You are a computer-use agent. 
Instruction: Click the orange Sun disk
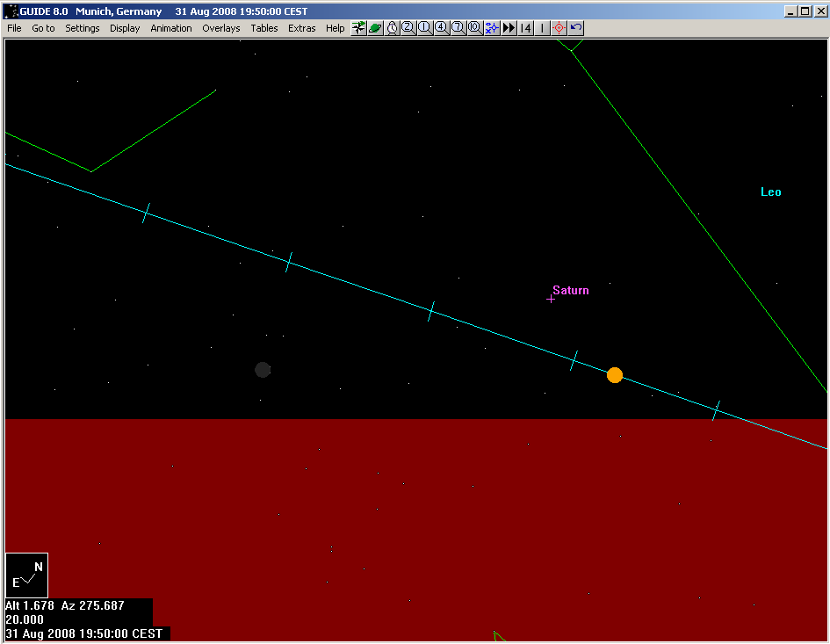point(615,375)
